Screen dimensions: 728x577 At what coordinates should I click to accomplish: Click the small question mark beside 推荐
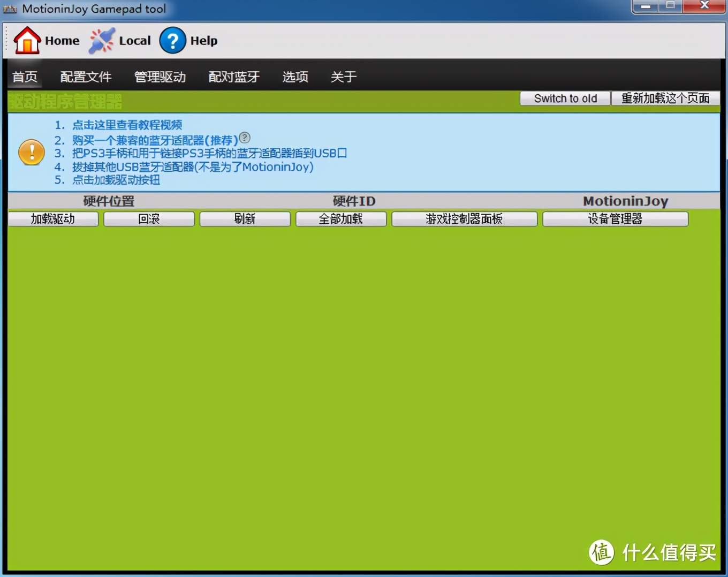pos(245,138)
